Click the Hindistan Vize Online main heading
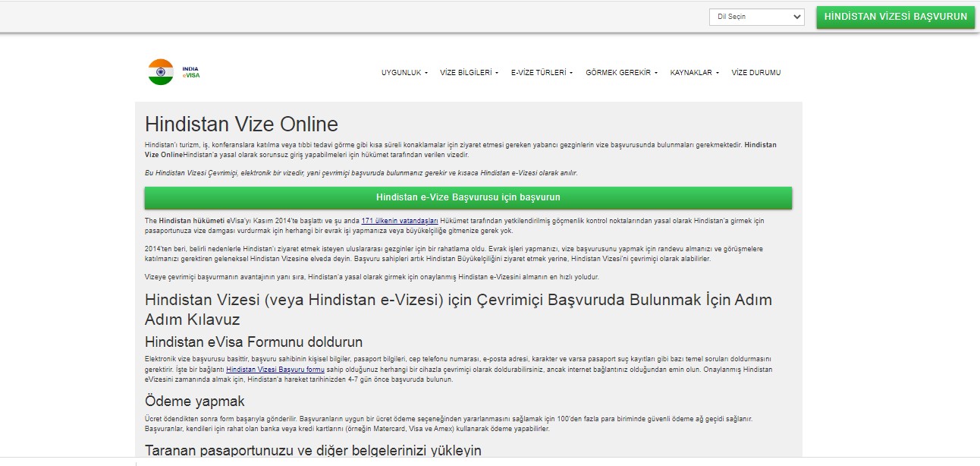The height and width of the screenshot is (466, 980). (x=241, y=124)
